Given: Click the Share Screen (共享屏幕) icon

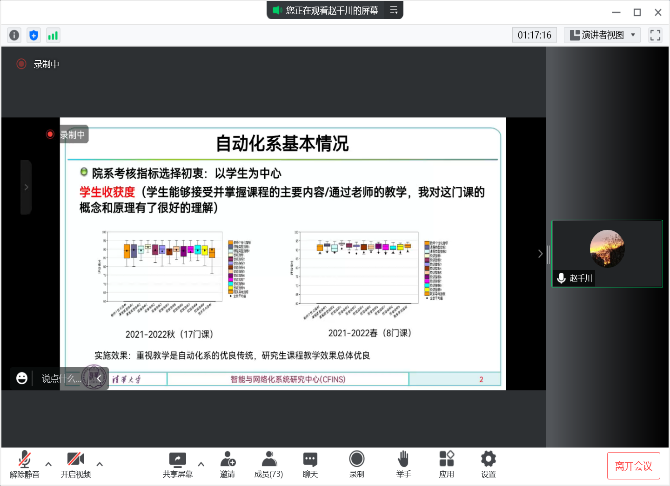Looking at the screenshot, I should pos(177,462).
